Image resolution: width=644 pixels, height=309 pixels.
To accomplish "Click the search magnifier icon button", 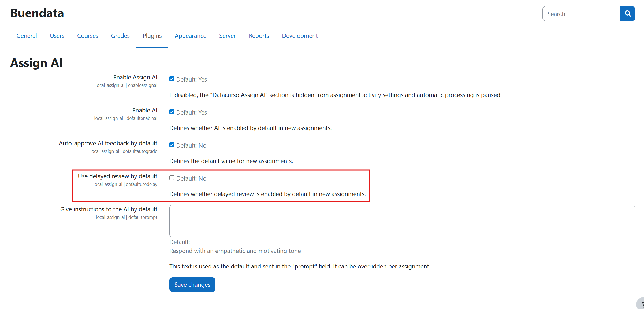I will (x=627, y=14).
